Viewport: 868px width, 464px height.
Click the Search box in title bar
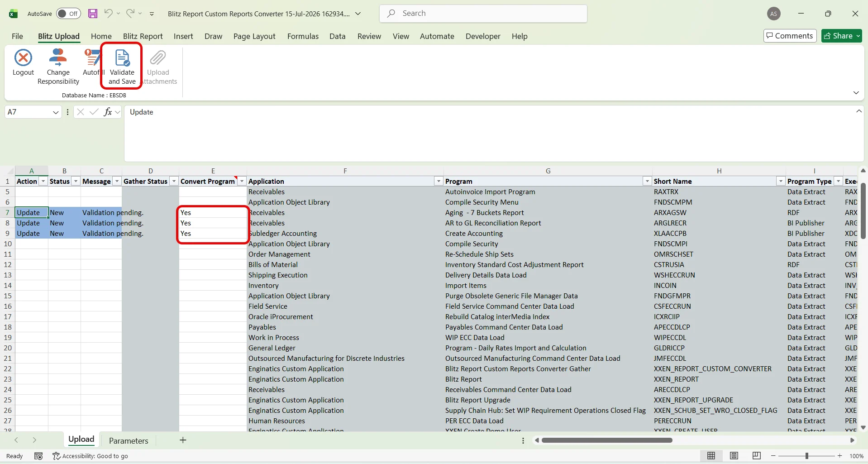483,14
